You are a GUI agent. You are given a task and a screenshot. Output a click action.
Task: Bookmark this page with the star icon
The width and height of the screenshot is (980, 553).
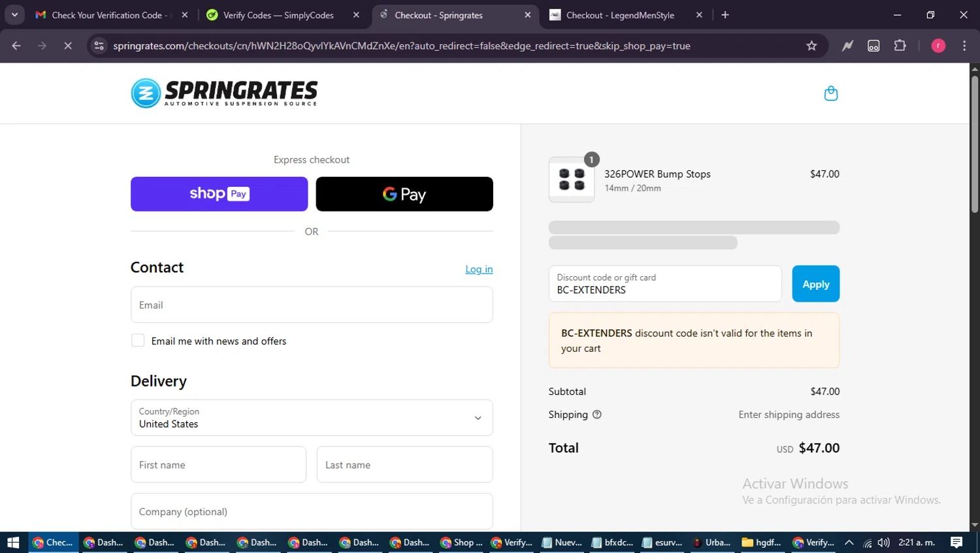pyautogui.click(x=811, y=46)
